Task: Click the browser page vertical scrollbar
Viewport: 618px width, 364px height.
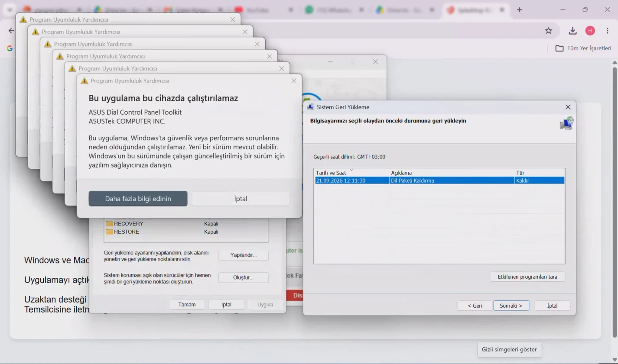Action: pos(615,202)
